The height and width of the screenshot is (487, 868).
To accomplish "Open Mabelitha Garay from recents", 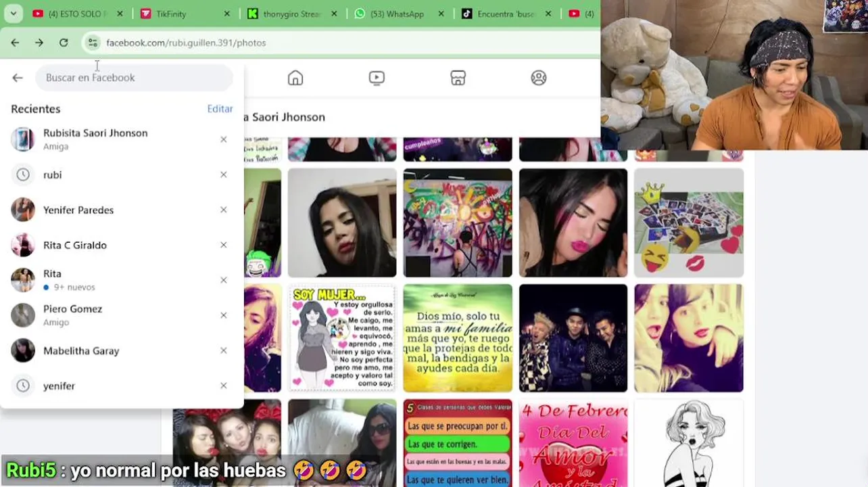I will [x=122, y=350].
